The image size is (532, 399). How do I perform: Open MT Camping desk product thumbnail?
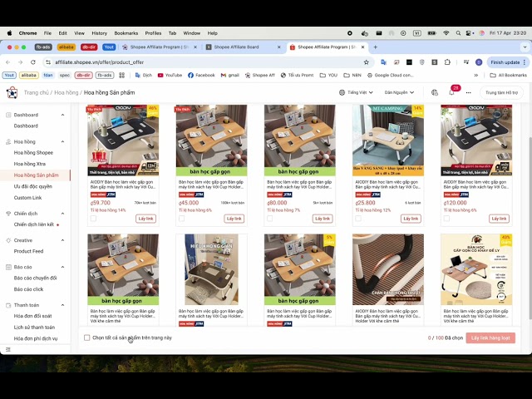pyautogui.click(x=388, y=140)
